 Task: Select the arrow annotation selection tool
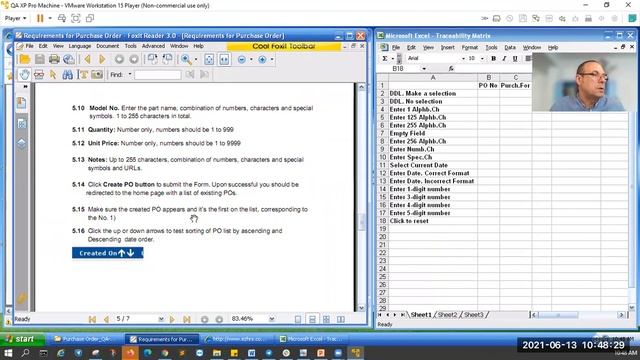coord(53,74)
